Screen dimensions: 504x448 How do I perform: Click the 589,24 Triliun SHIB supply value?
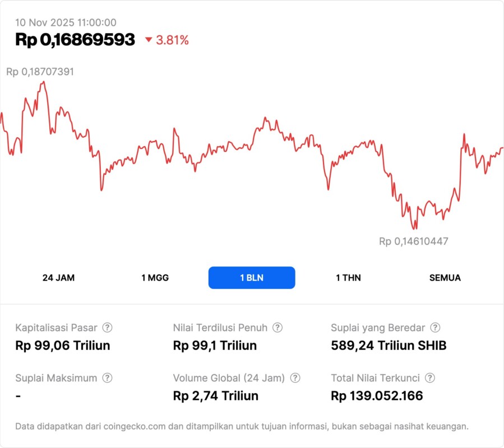point(389,346)
